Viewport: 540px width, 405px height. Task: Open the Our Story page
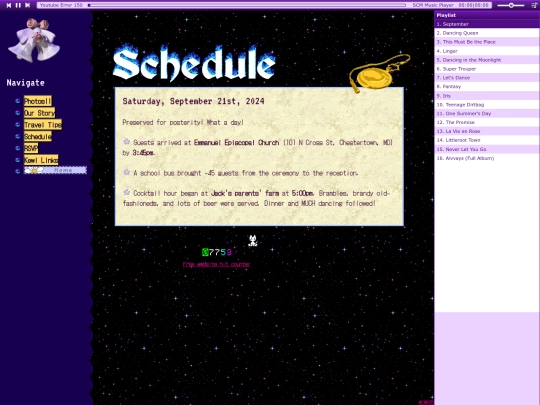coord(39,113)
